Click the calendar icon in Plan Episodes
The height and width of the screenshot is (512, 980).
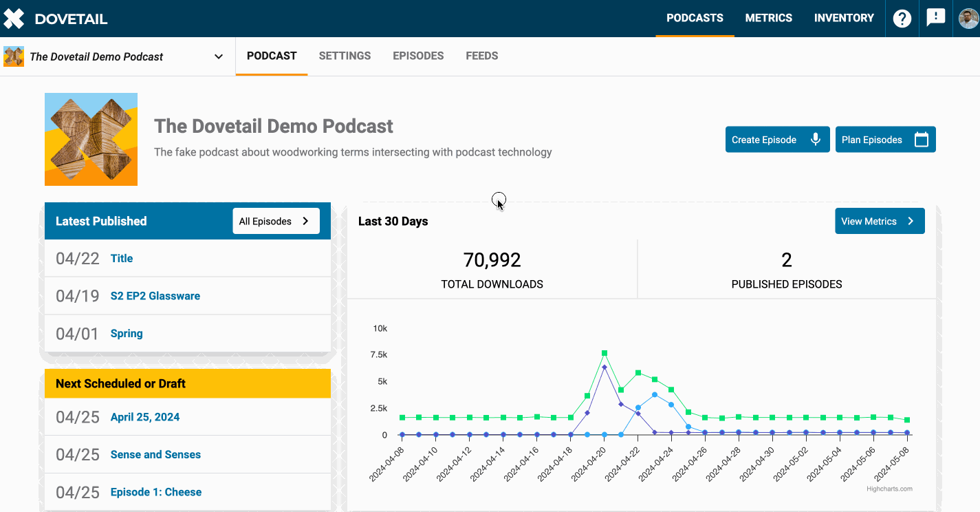922,139
